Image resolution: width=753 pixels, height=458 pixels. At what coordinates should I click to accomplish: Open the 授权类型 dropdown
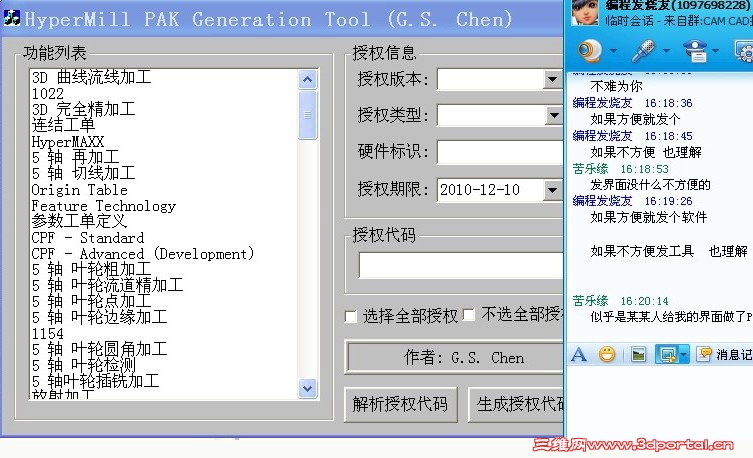(x=553, y=115)
